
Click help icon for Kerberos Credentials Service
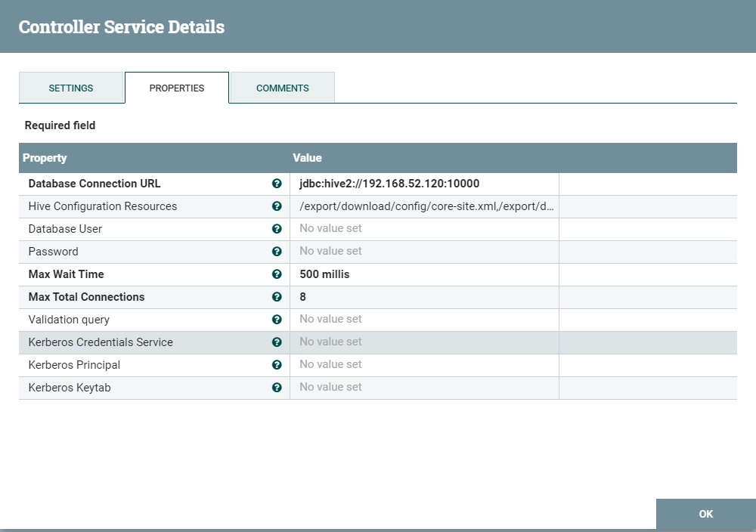(277, 342)
